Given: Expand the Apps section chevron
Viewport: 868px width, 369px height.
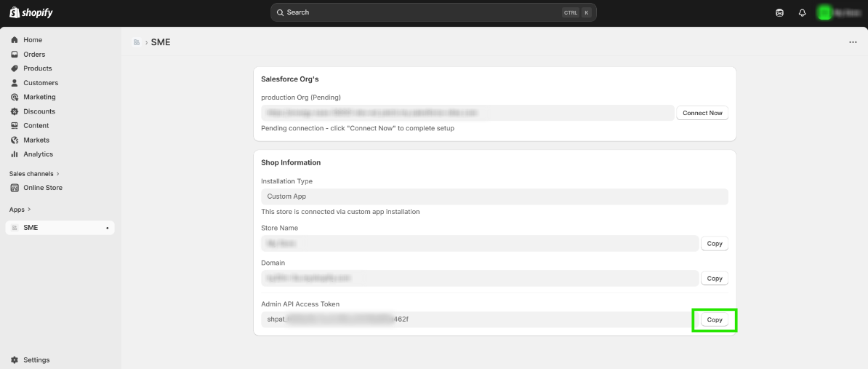Looking at the screenshot, I should [31, 210].
